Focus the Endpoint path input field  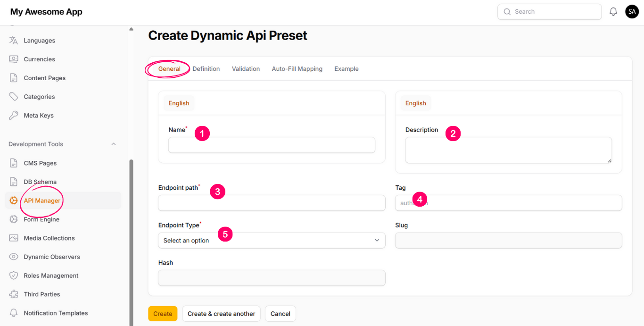point(272,203)
